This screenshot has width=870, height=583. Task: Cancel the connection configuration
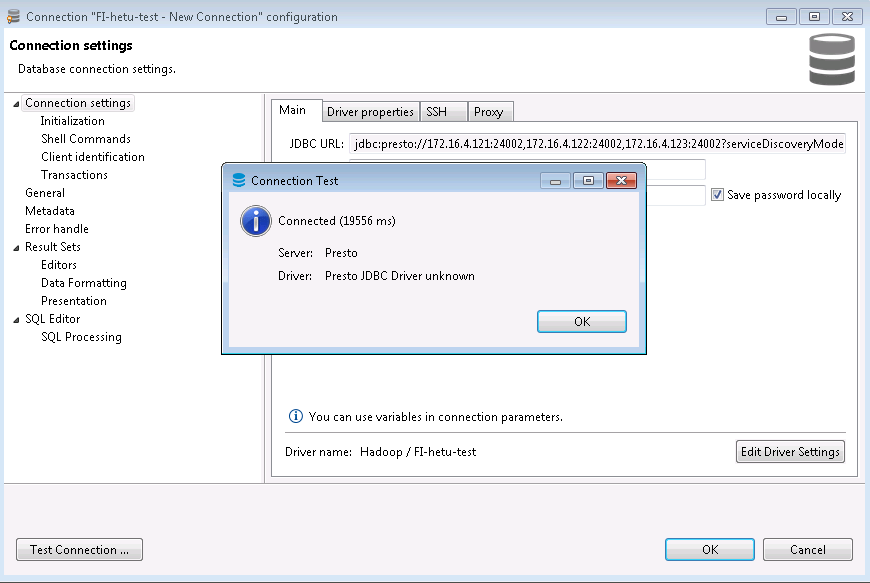coord(807,550)
